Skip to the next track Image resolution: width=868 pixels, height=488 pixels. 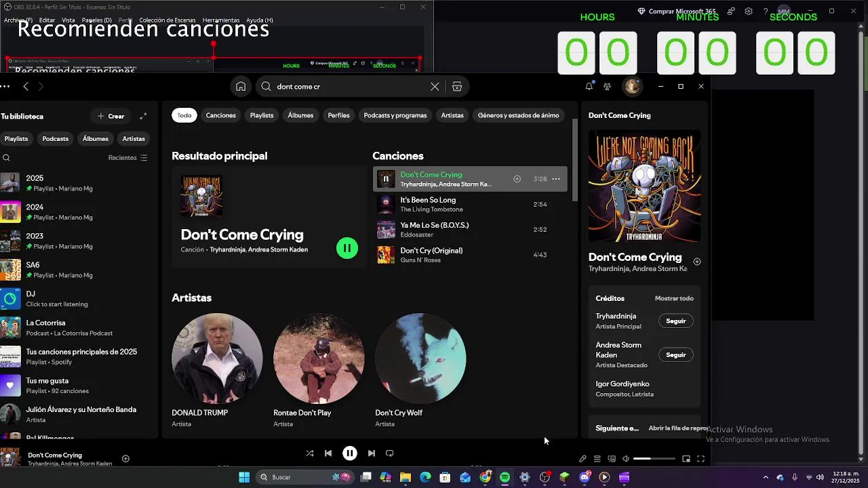[371, 453]
